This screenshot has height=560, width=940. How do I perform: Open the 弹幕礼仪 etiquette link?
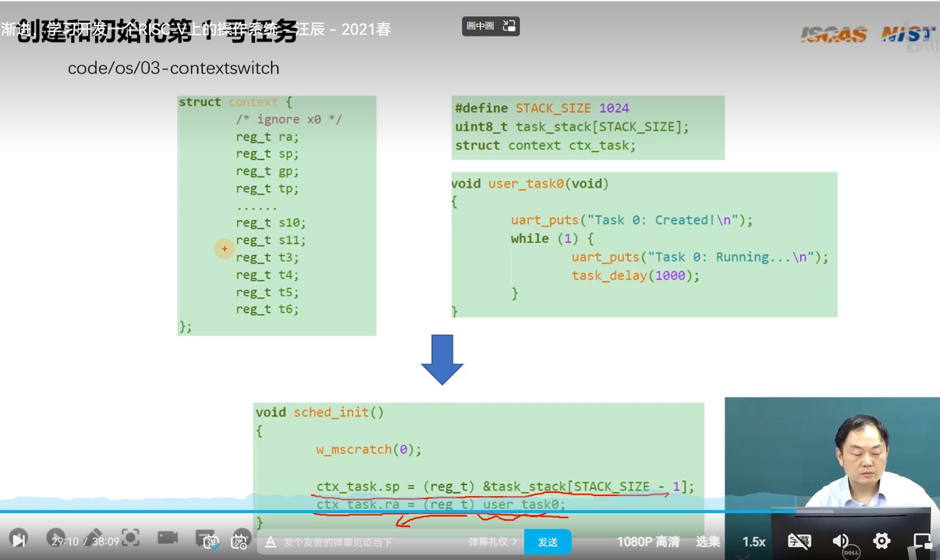click(x=493, y=542)
